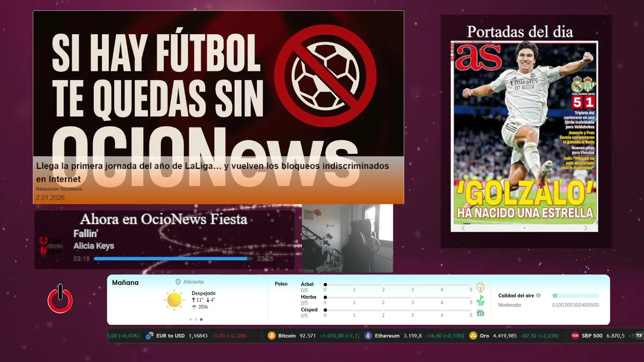Click the elapsed time '03:19'
Image resolution: width=644 pixels, height=362 pixels.
click(82, 259)
